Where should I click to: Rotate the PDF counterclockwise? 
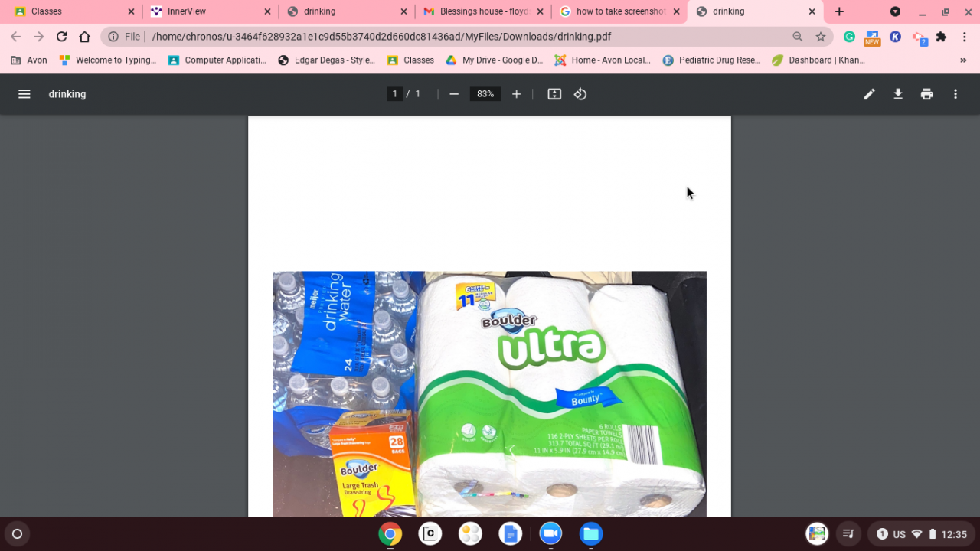click(x=580, y=94)
